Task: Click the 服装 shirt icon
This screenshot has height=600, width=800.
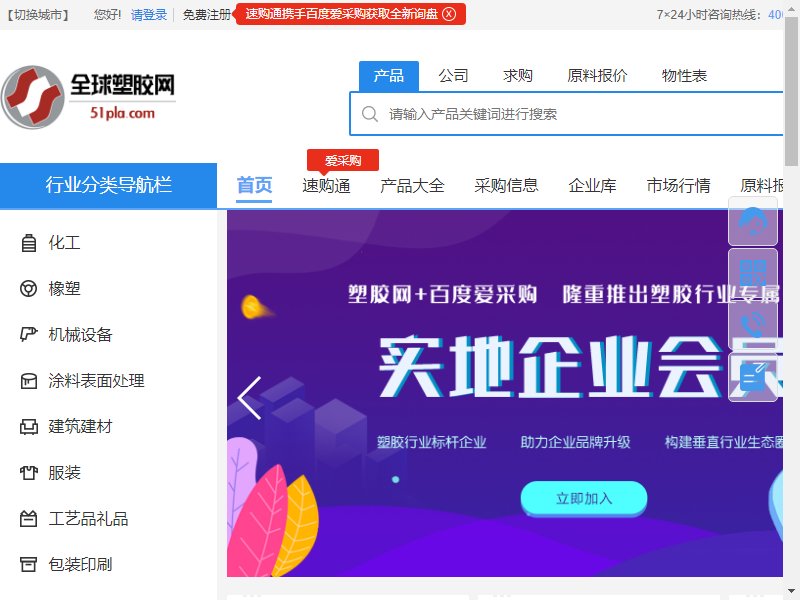Action: tap(29, 472)
